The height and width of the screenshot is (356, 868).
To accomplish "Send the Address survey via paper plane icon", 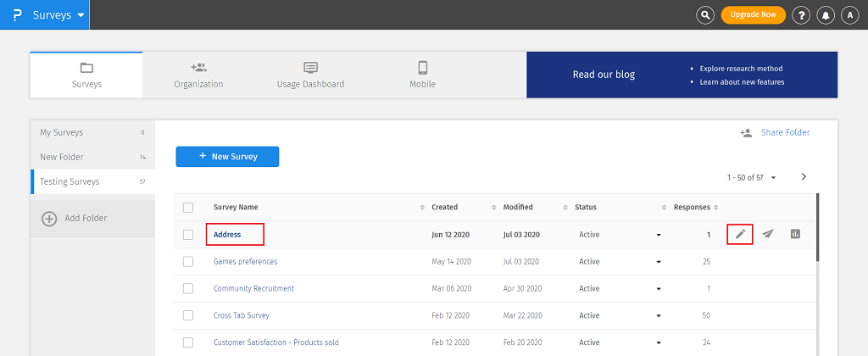I will pos(767,235).
